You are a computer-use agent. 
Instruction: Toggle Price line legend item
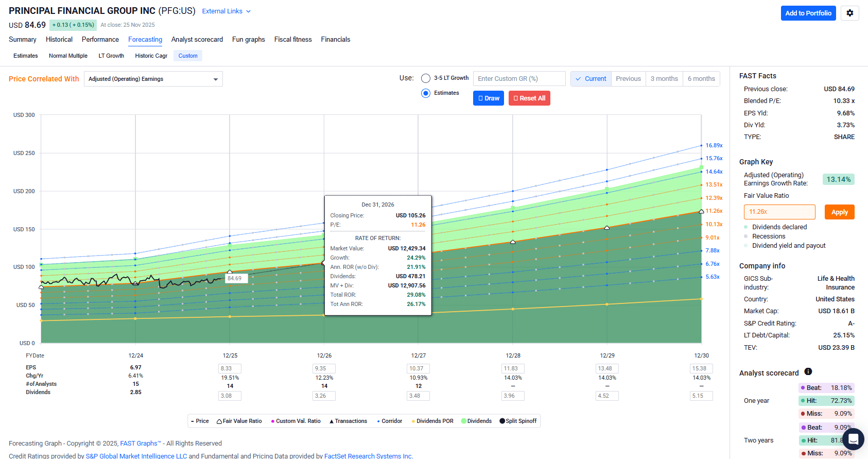200,421
